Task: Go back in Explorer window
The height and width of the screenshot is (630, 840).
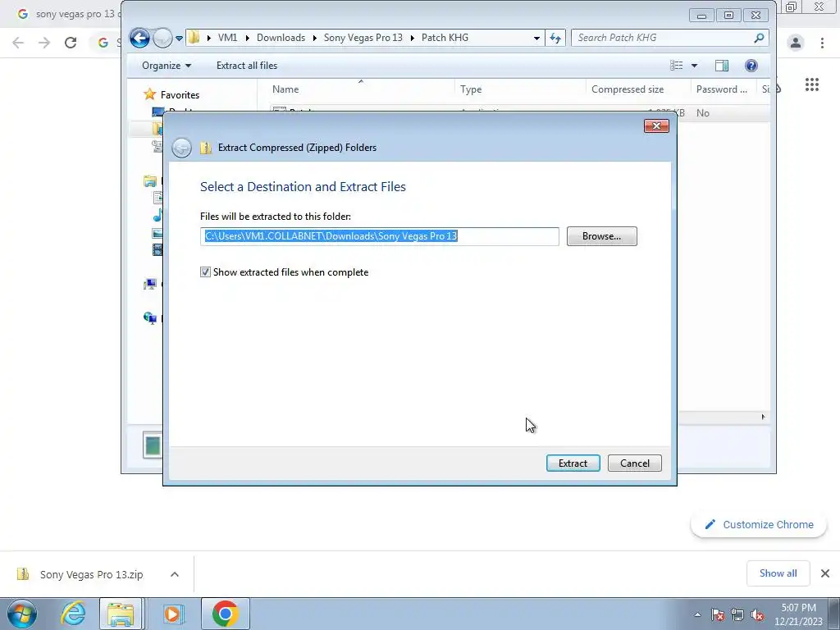Action: pyautogui.click(x=139, y=38)
